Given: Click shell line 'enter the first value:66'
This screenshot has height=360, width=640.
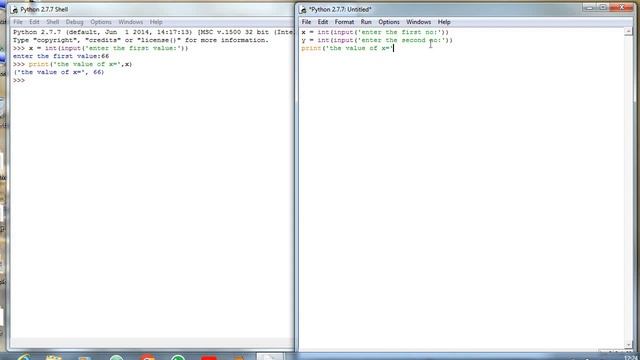Looking at the screenshot, I should tap(61, 56).
